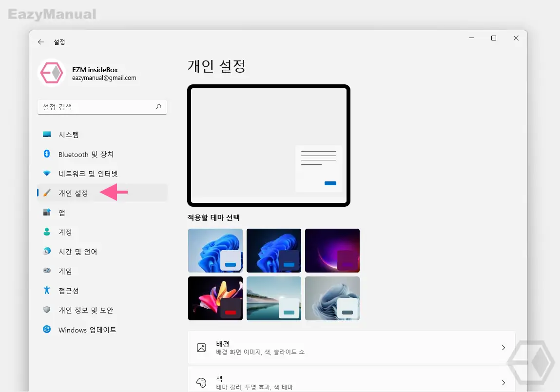Open the 앱 settings page
Image resolution: width=560 pixels, height=392 pixels.
(x=102, y=212)
